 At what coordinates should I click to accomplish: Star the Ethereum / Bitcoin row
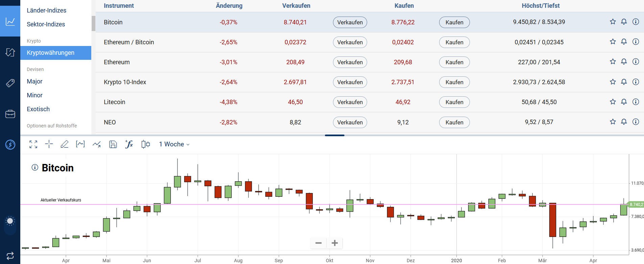coord(613,42)
